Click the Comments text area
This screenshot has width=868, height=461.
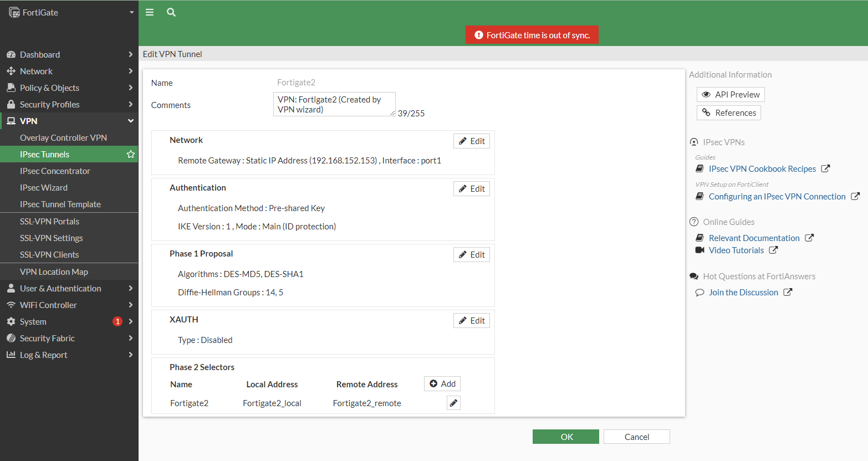(x=334, y=104)
